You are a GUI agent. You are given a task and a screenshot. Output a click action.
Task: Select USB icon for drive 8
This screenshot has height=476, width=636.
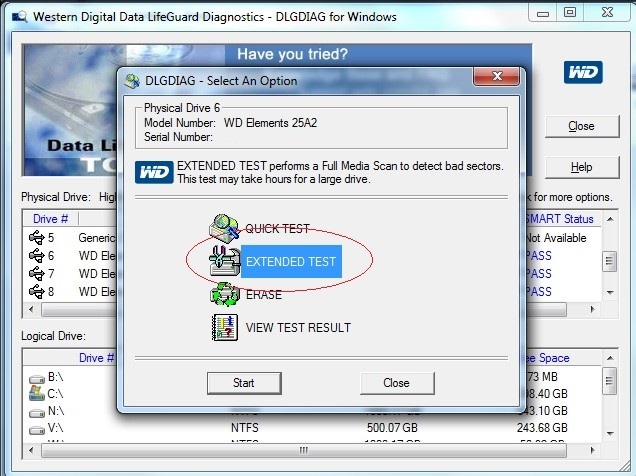point(37,291)
